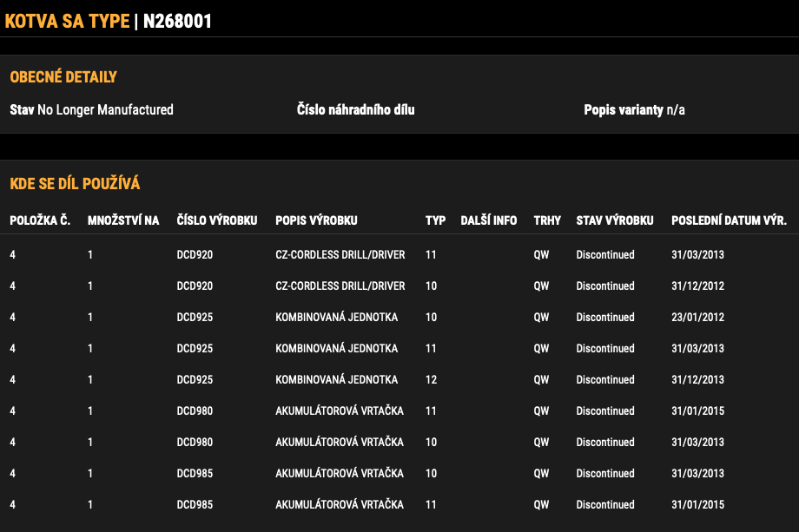Click the POLOŽKA Č. column header

40,220
